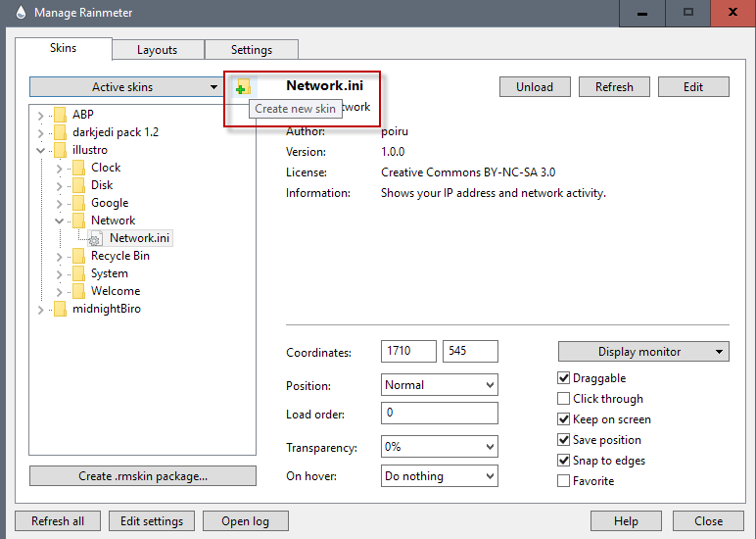Switch to the Layouts tab
Viewport: 756px width, 539px height.
pyautogui.click(x=158, y=50)
